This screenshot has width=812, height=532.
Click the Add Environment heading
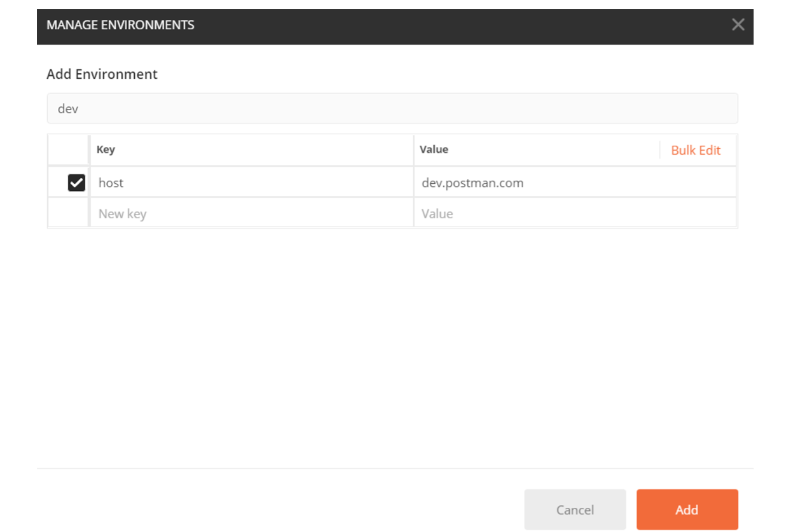pyautogui.click(x=102, y=74)
